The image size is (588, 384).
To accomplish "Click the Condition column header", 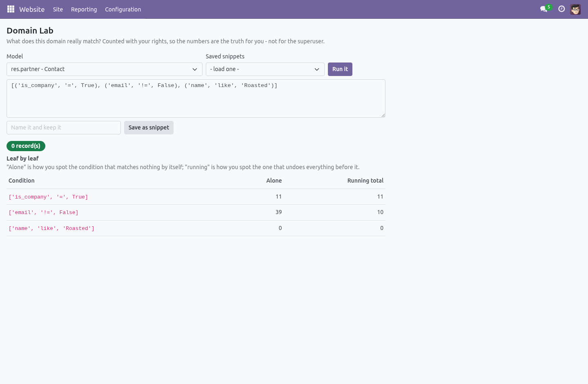I will [x=22, y=181].
